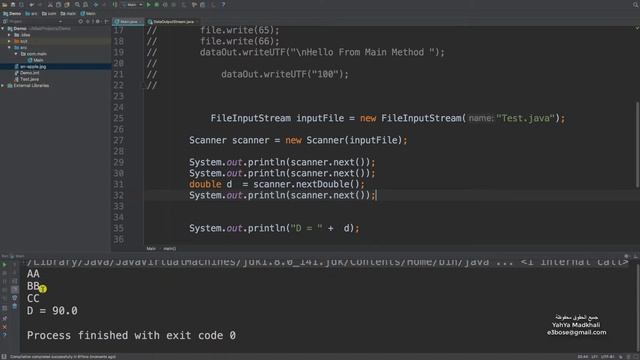
Task: Click the Undo toolbar arrow
Action: click(31, 4)
